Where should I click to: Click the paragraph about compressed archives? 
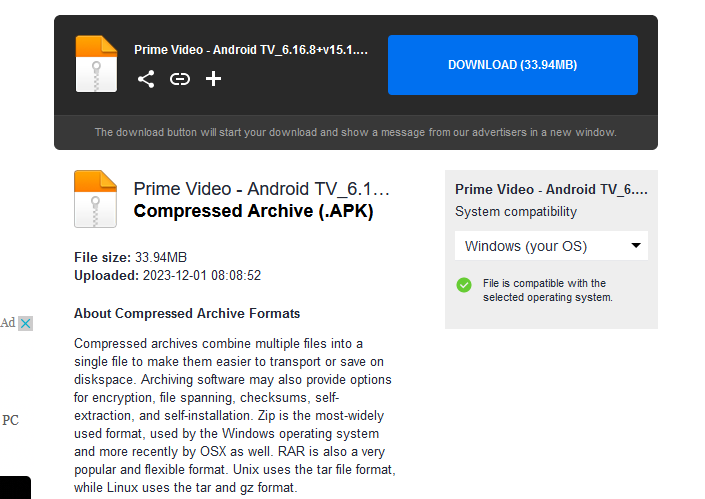click(235, 415)
